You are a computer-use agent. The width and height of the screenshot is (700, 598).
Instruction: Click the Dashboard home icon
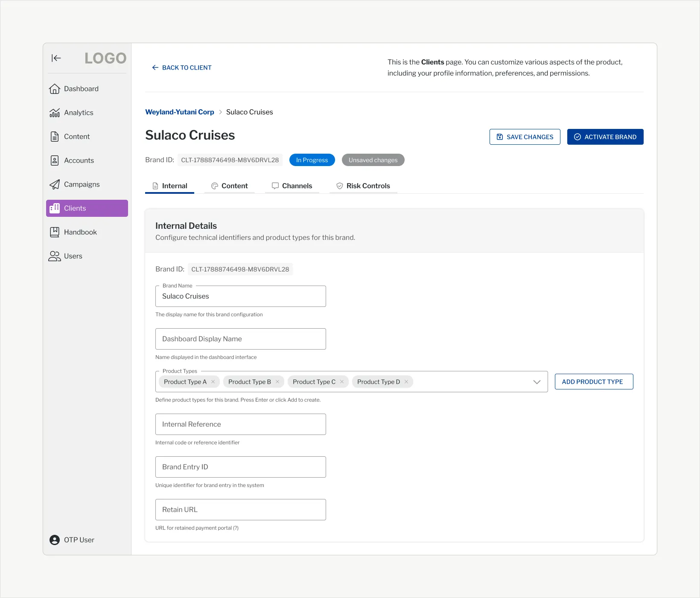pyautogui.click(x=55, y=89)
